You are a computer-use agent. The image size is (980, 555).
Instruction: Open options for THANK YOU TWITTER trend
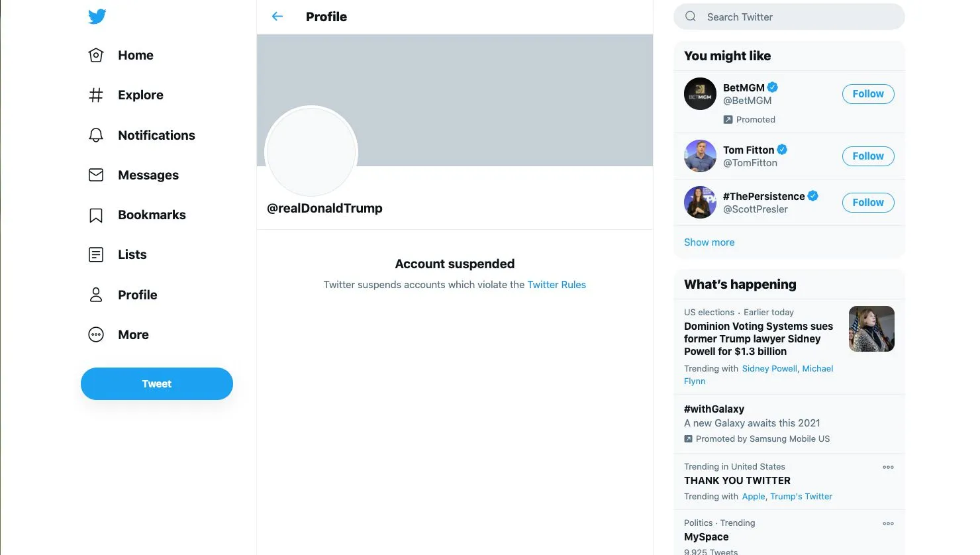(888, 468)
